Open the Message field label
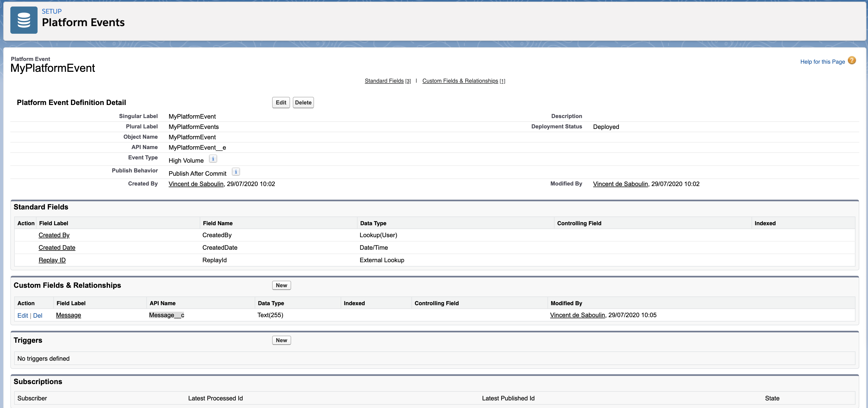The image size is (868, 408). (x=68, y=315)
